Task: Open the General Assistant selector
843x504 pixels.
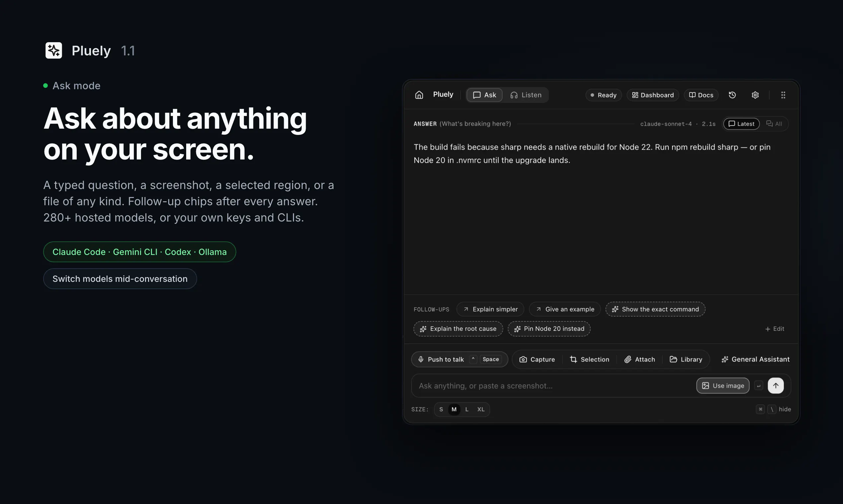Action: [x=755, y=359]
